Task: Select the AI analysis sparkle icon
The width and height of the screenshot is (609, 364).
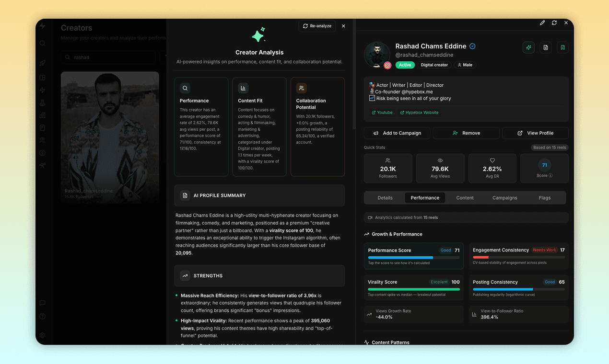Action: 528,48
